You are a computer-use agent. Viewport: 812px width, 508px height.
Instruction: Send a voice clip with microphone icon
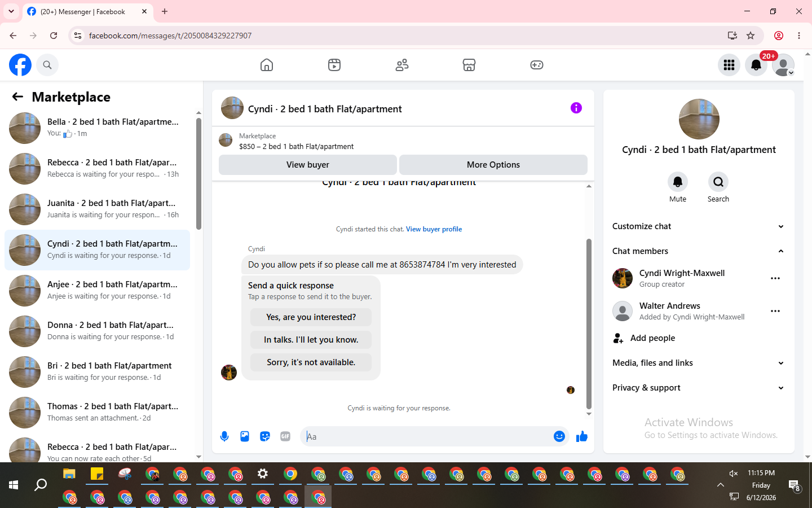(x=224, y=436)
